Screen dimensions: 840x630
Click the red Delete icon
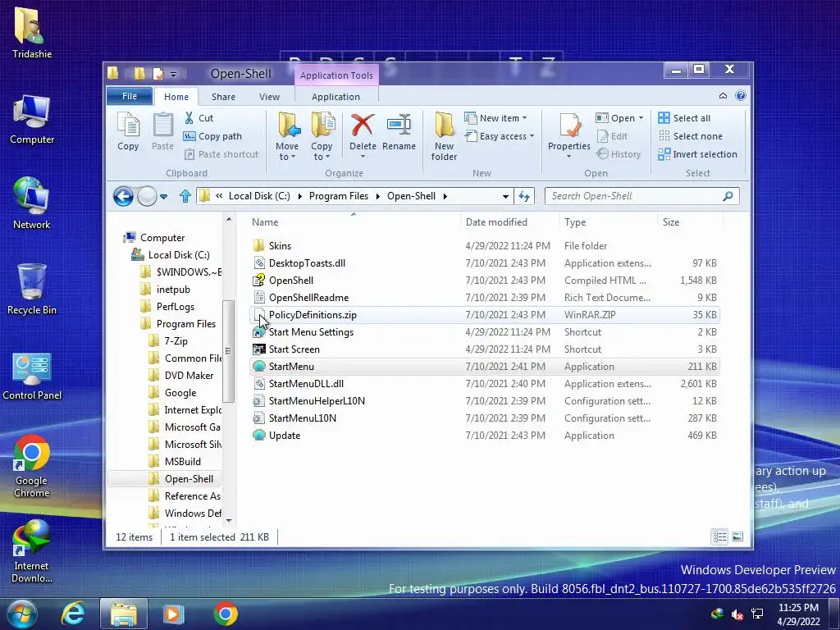pyautogui.click(x=363, y=125)
